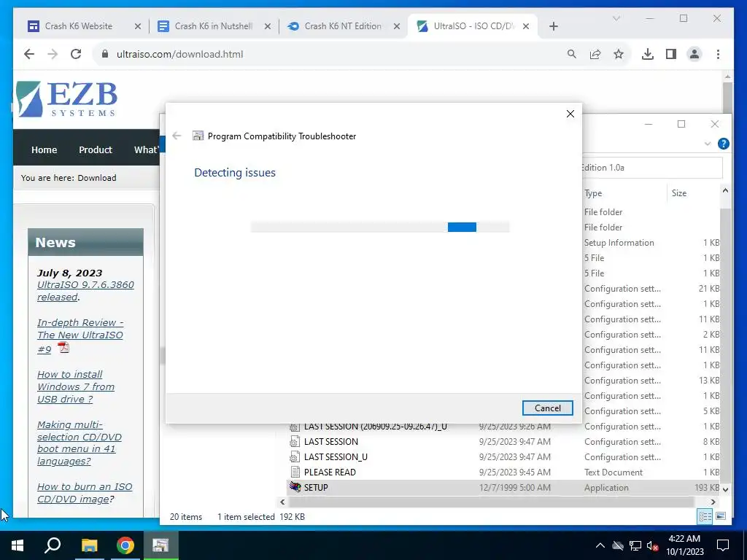
Task: Close the UltraISO tab
Action: pyautogui.click(x=526, y=27)
